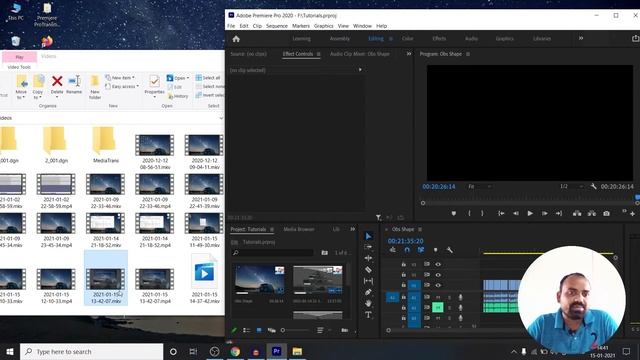Image resolution: width=640 pixels, height=360 pixels.
Task: Click Rename in File Explorer ribbon
Action: click(x=74, y=85)
